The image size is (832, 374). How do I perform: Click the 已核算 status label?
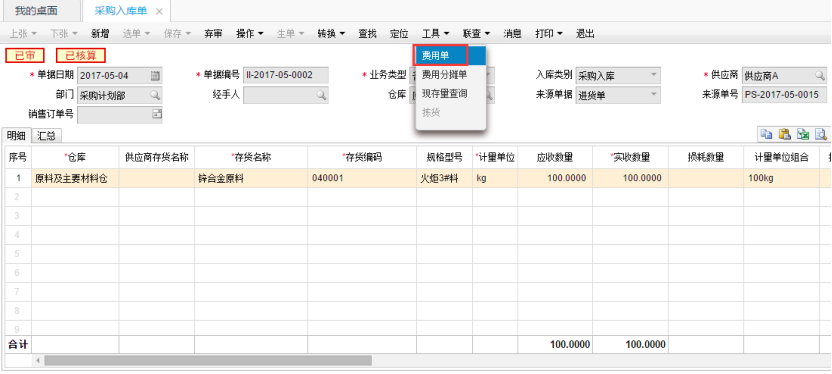81,55
